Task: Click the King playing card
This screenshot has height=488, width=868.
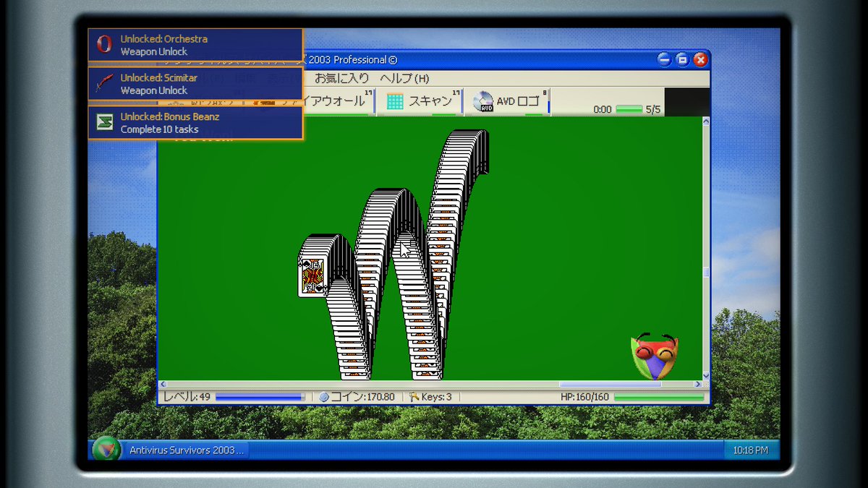Action: point(312,277)
